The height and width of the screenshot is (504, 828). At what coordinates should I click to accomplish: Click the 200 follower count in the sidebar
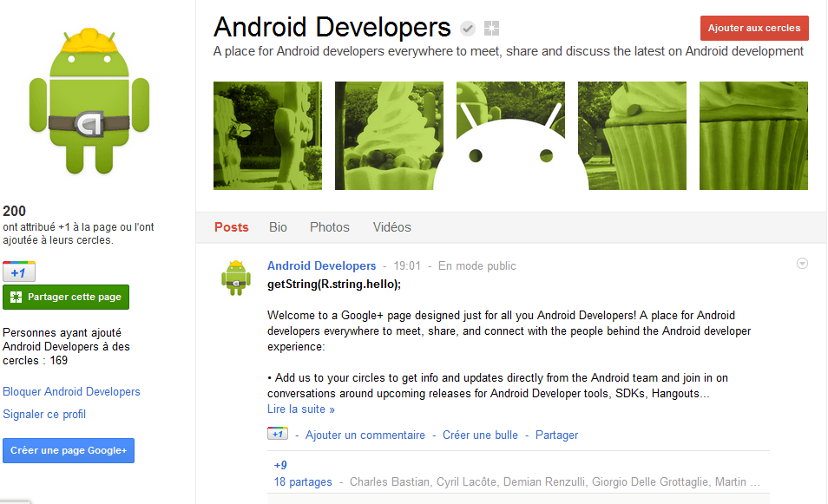tap(14, 211)
